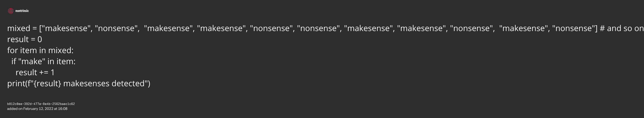Click the 'result = 0' line
This screenshot has width=644, height=118.
tap(24, 39)
